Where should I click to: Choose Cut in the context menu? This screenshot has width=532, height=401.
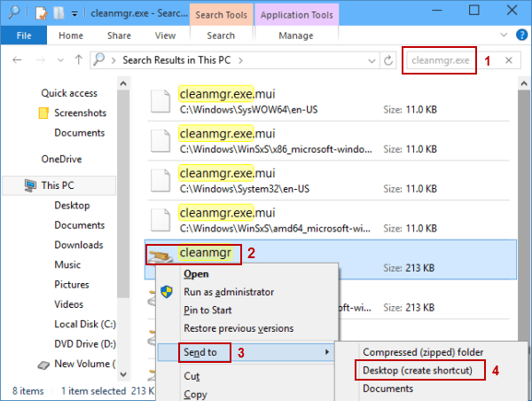pos(192,376)
